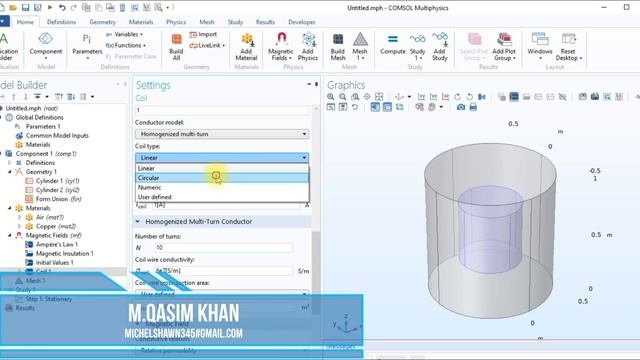Viewport: 640px width, 360px height.
Task: Click coil name field containing 1
Action: point(222,110)
